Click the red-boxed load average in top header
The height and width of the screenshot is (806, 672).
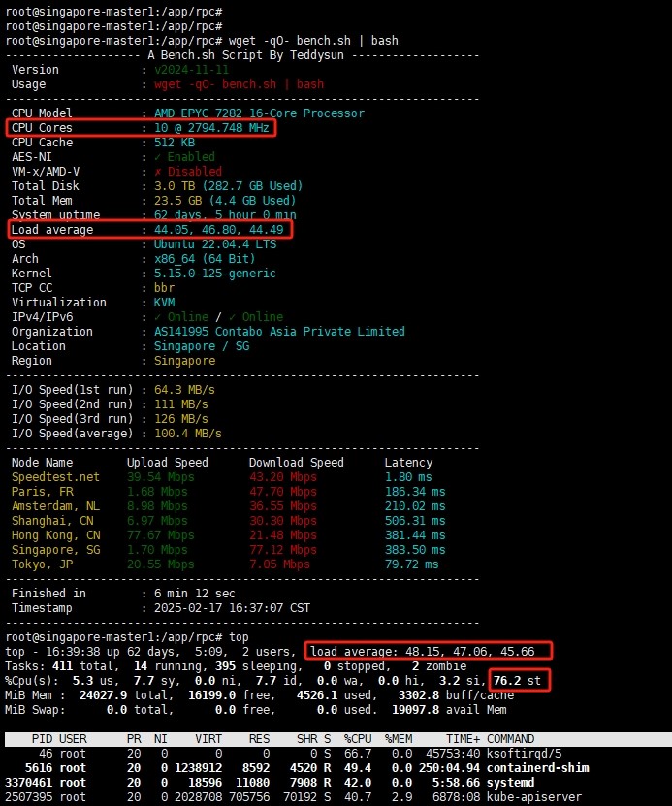pos(428,650)
